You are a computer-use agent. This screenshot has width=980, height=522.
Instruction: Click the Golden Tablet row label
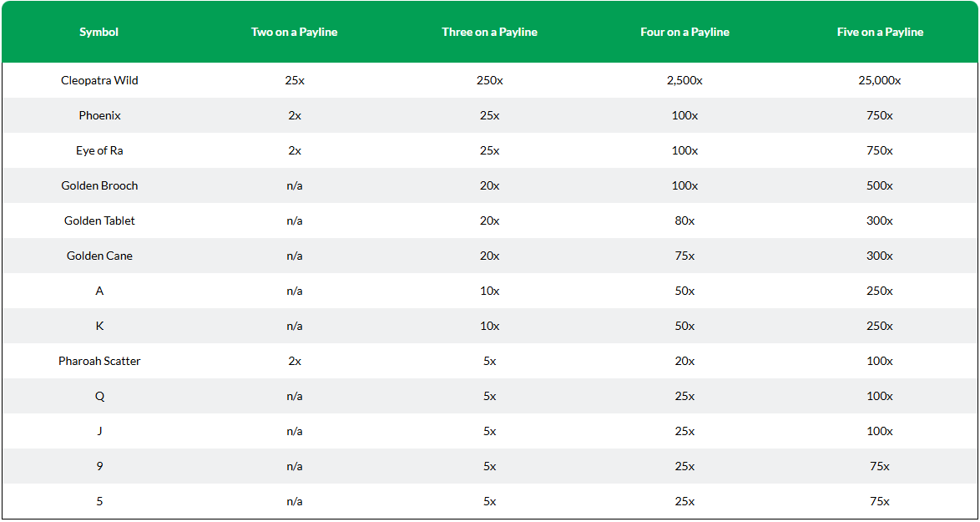[x=99, y=220]
